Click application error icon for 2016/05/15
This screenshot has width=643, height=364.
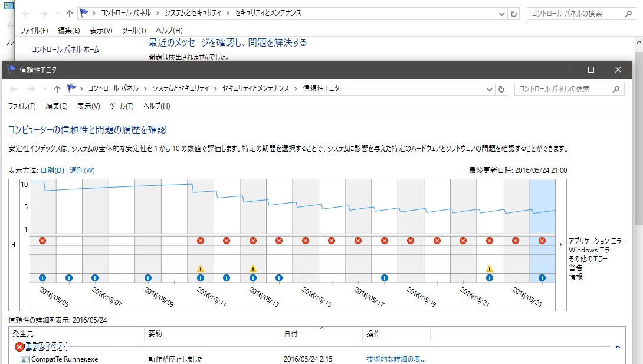(306, 241)
